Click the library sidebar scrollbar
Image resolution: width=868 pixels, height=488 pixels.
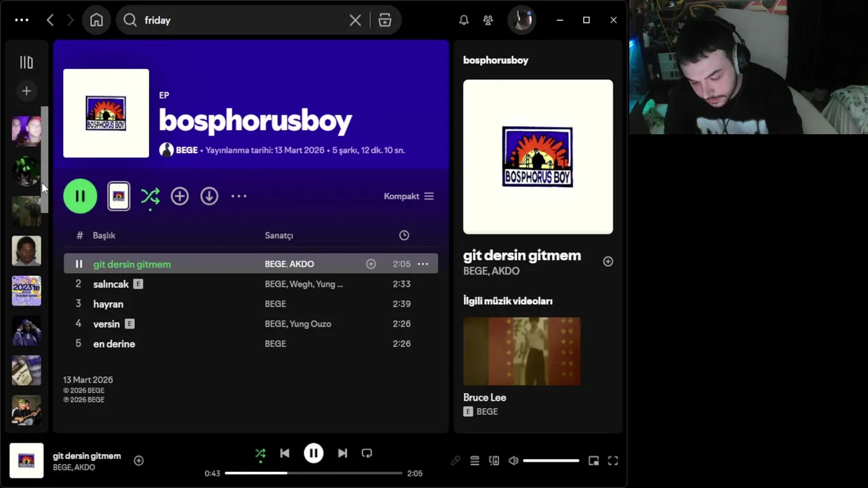[x=45, y=160]
